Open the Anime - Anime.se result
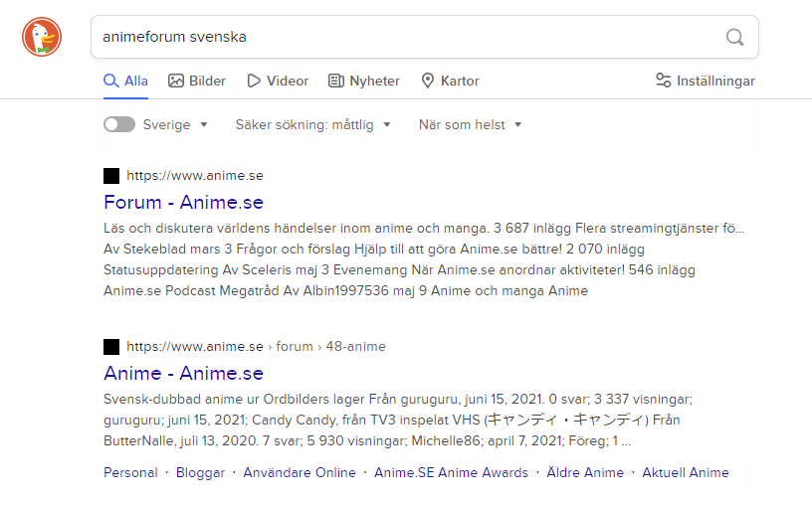 click(x=183, y=373)
